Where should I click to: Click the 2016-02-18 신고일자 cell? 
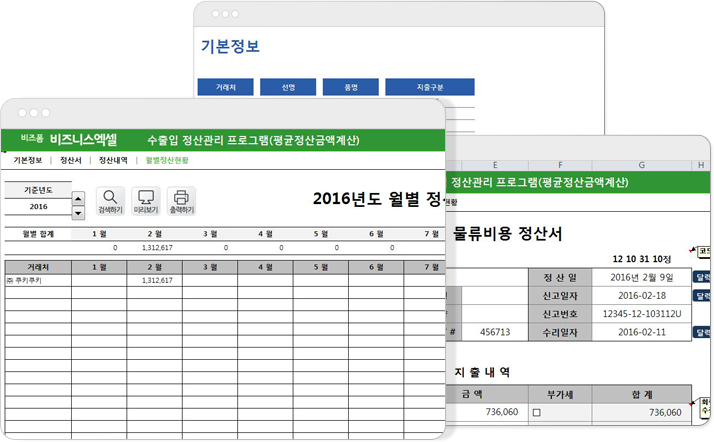[x=642, y=295]
